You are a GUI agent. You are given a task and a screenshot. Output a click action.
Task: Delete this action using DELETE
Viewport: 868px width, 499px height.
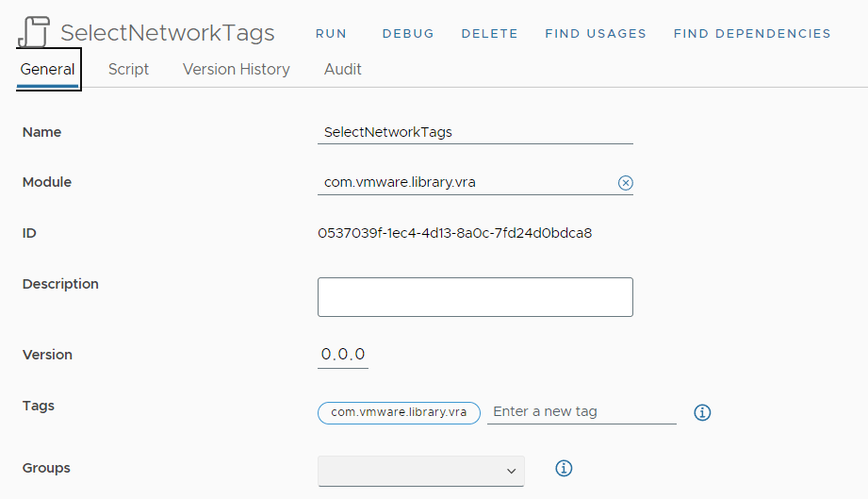(489, 33)
